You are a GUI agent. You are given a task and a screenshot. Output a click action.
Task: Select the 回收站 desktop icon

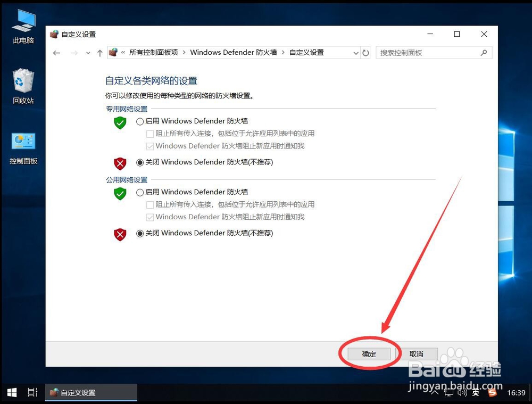tap(23, 87)
